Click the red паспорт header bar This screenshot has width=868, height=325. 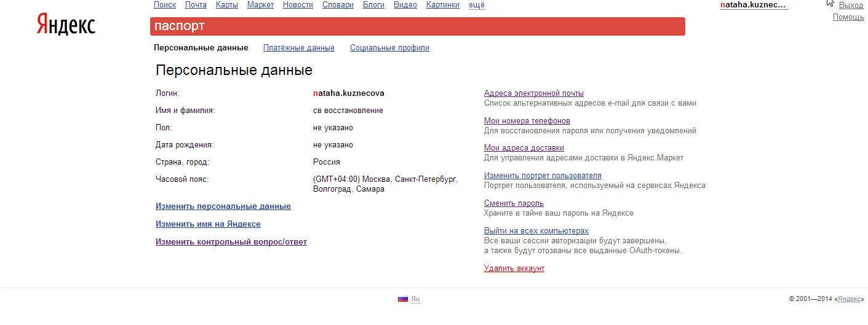coord(417,26)
